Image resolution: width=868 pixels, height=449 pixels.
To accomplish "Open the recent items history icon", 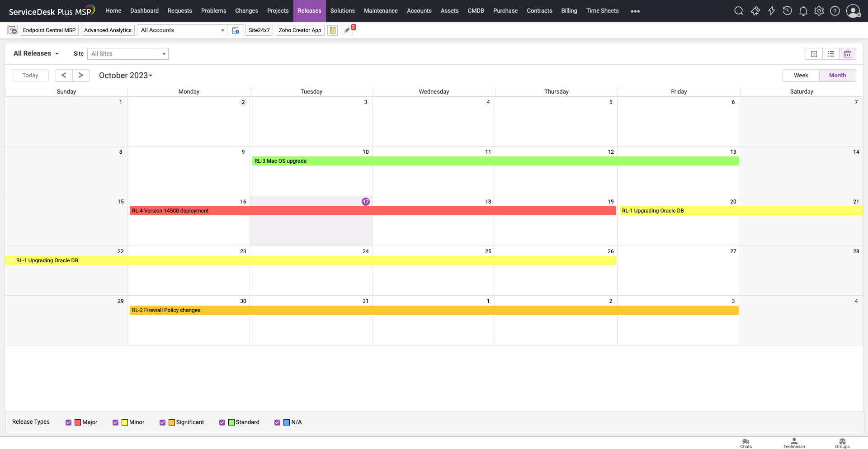I will coord(787,10).
